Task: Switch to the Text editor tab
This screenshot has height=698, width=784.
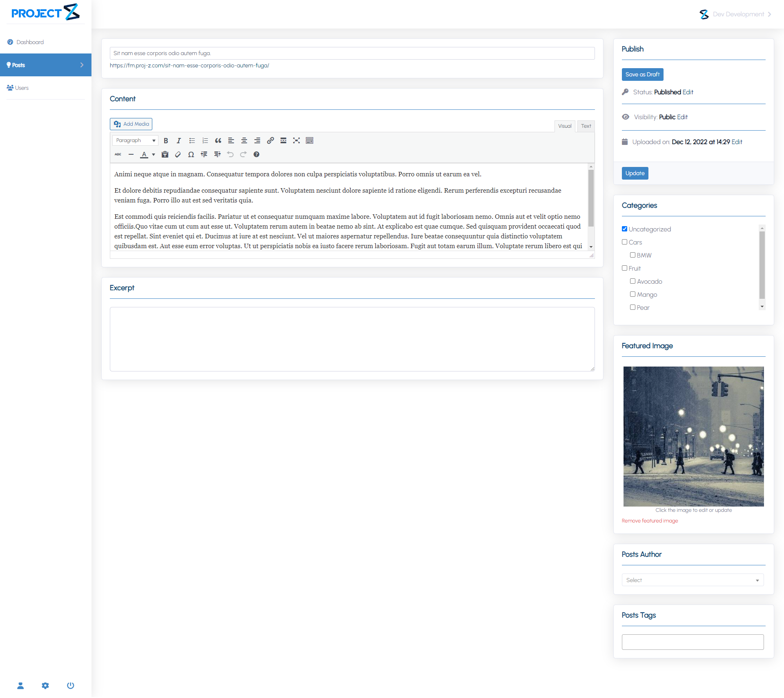Action: [x=586, y=126]
